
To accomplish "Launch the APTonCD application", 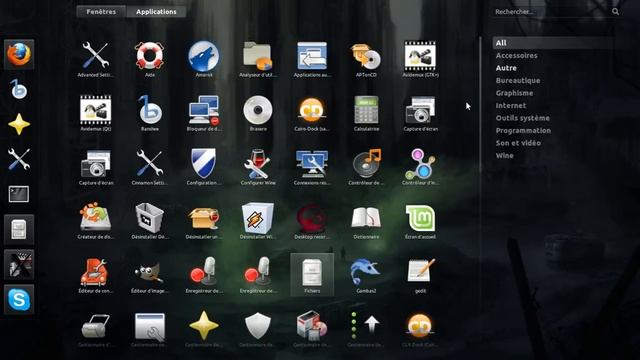I will click(x=366, y=59).
